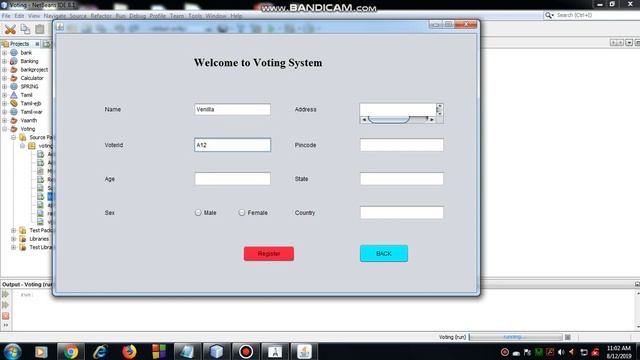Select the Tamil project in tree

tap(26, 95)
